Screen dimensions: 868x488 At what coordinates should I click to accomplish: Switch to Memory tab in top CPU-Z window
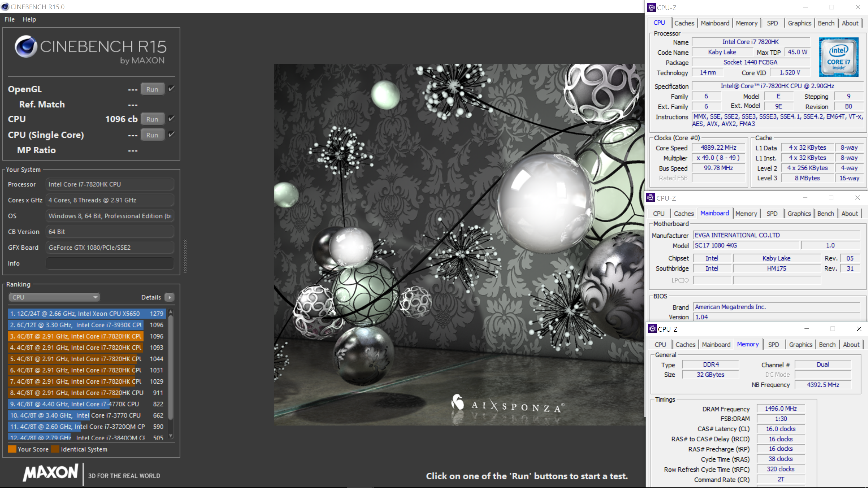746,23
